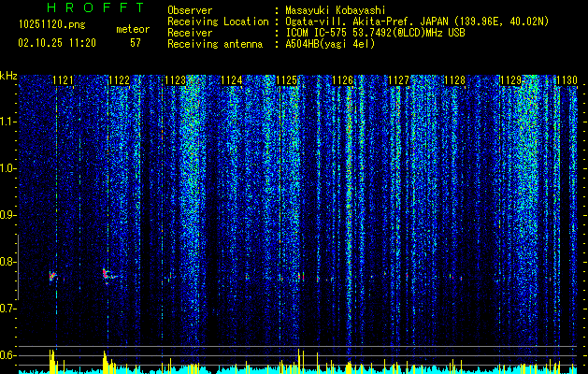
Task: Click the 1122 time marker
Action: tap(120, 80)
